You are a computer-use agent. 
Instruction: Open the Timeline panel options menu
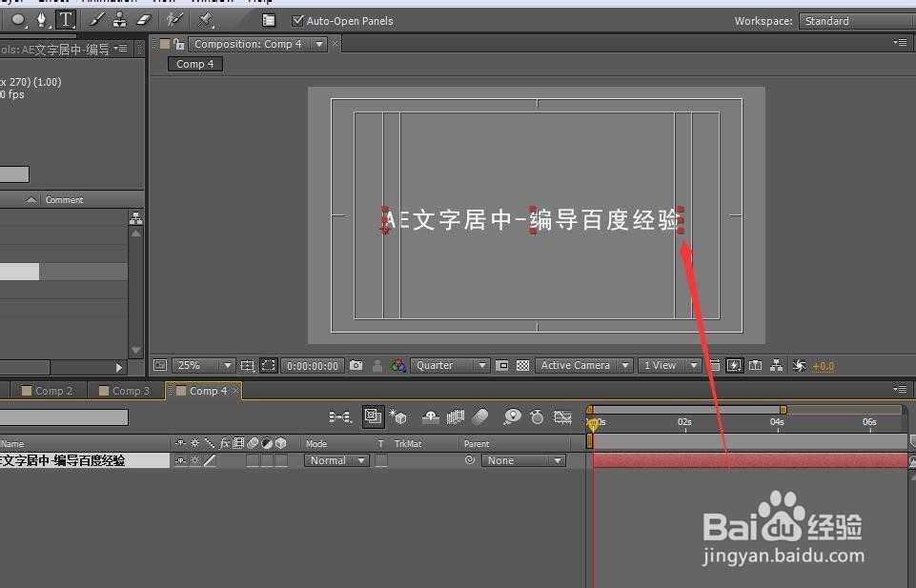pyautogui.click(x=900, y=388)
